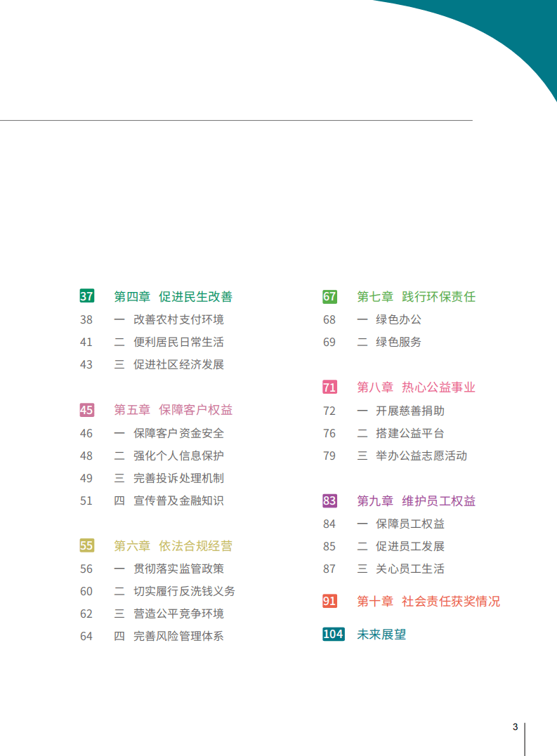
Task: Open chapter heading 第十章 社会责任获奖情况
Action: 428,602
